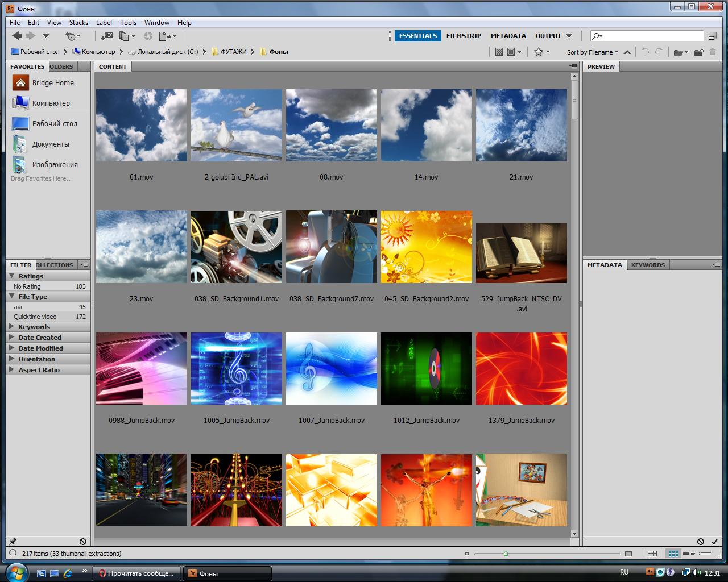Image resolution: width=728 pixels, height=582 pixels.
Task: Select the 1007_JumpBack.mov thumbnail
Action: click(331, 369)
